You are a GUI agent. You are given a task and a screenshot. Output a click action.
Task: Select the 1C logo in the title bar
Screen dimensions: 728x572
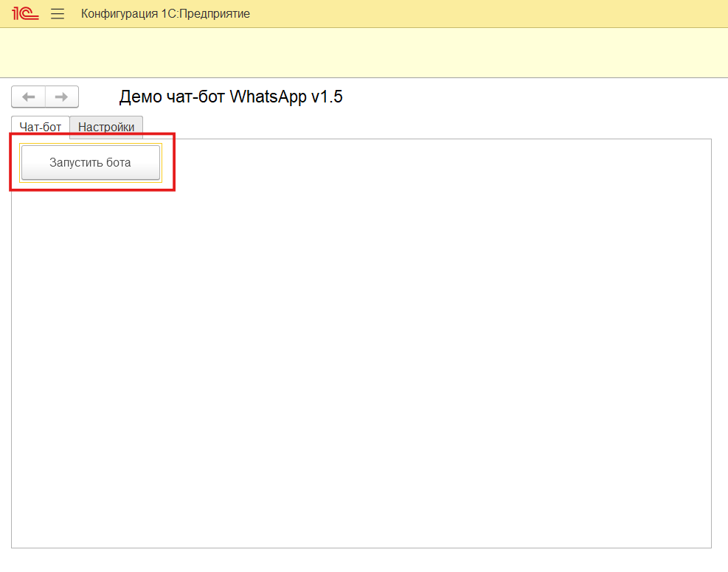coord(24,13)
